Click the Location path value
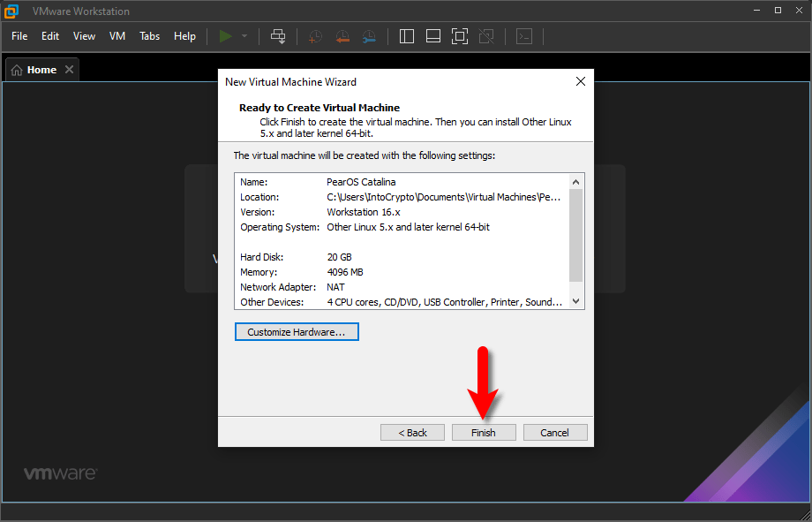The height and width of the screenshot is (522, 812). (x=444, y=197)
